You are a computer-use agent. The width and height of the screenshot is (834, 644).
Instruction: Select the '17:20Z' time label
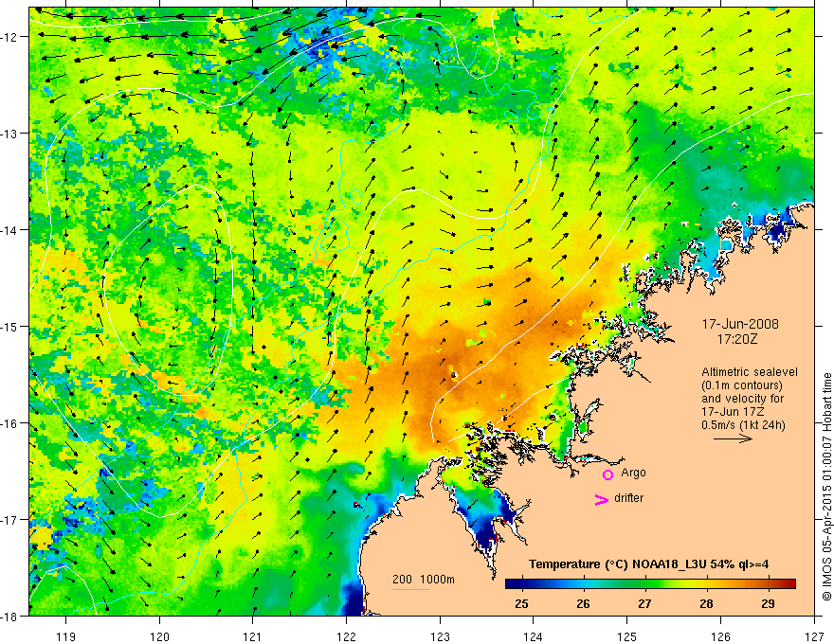click(x=736, y=339)
